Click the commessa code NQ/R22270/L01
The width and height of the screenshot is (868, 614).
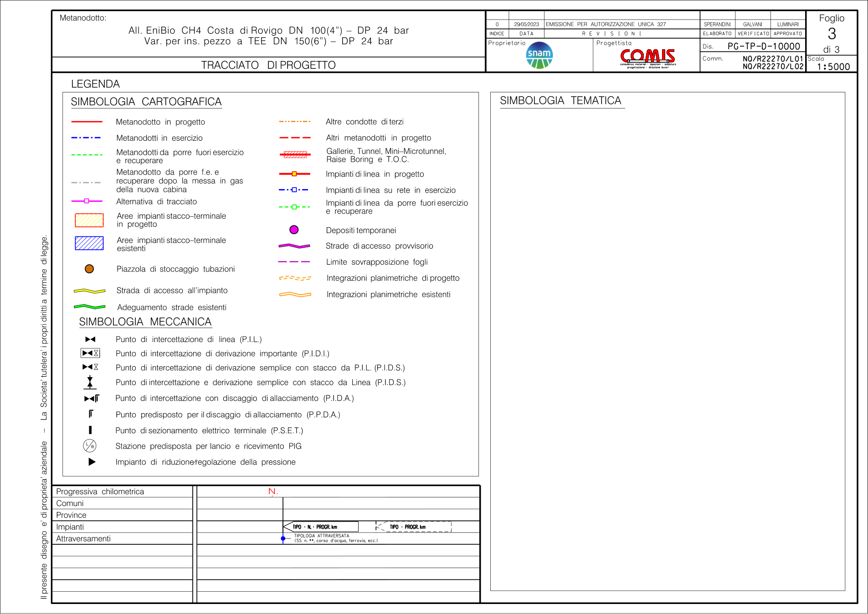[773, 59]
